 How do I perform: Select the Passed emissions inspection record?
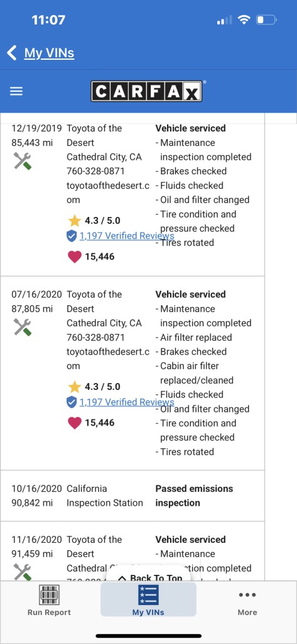pyautogui.click(x=132, y=496)
